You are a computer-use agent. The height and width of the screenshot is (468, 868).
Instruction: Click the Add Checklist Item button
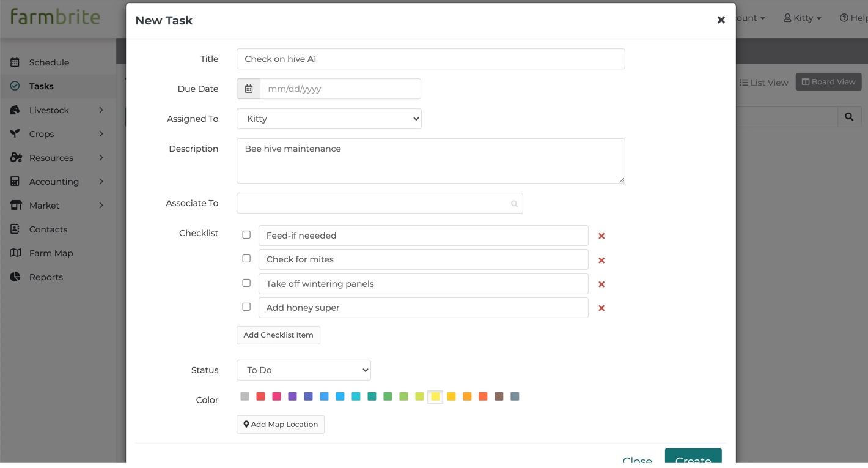278,335
